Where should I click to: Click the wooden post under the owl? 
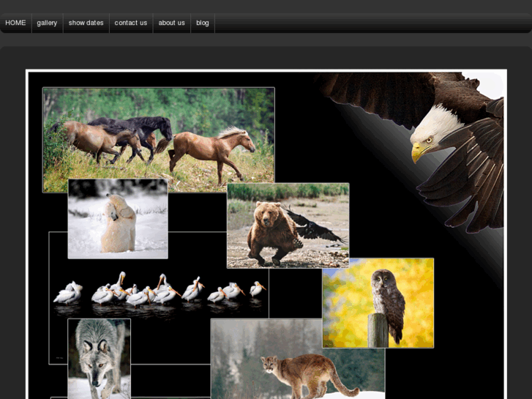pyautogui.click(x=378, y=331)
